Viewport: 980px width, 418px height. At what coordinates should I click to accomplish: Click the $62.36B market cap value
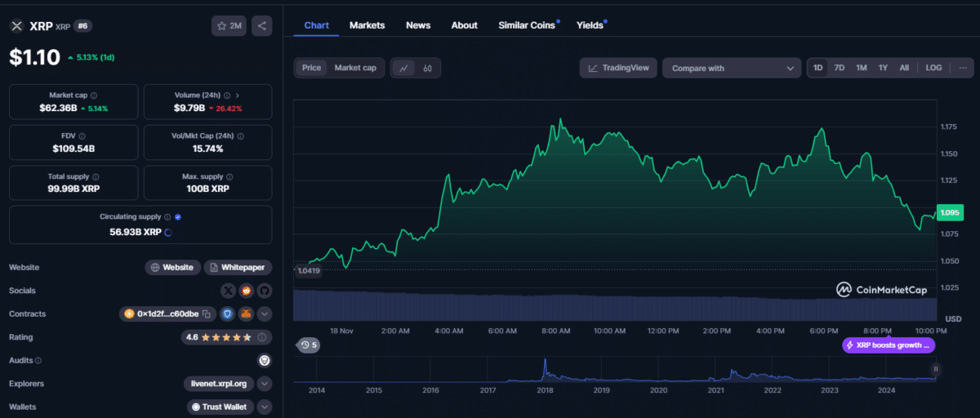[57, 108]
